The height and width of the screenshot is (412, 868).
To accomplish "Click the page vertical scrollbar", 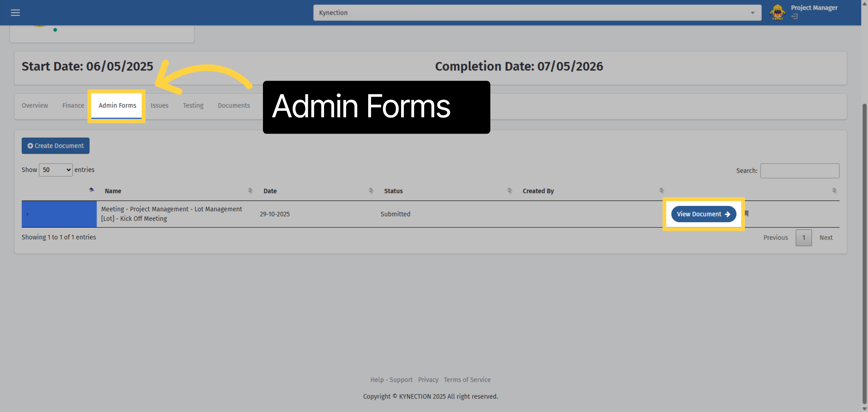I will tap(864, 253).
